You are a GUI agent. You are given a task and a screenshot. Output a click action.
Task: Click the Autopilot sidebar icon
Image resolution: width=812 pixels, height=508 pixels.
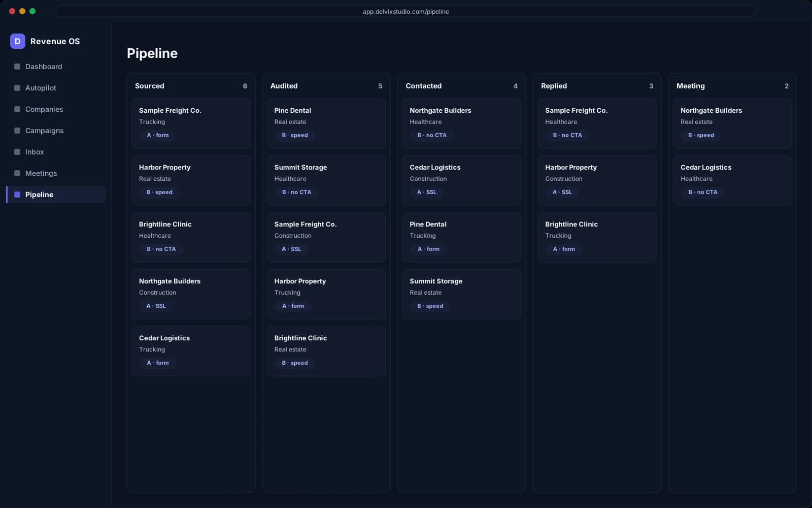click(17, 88)
